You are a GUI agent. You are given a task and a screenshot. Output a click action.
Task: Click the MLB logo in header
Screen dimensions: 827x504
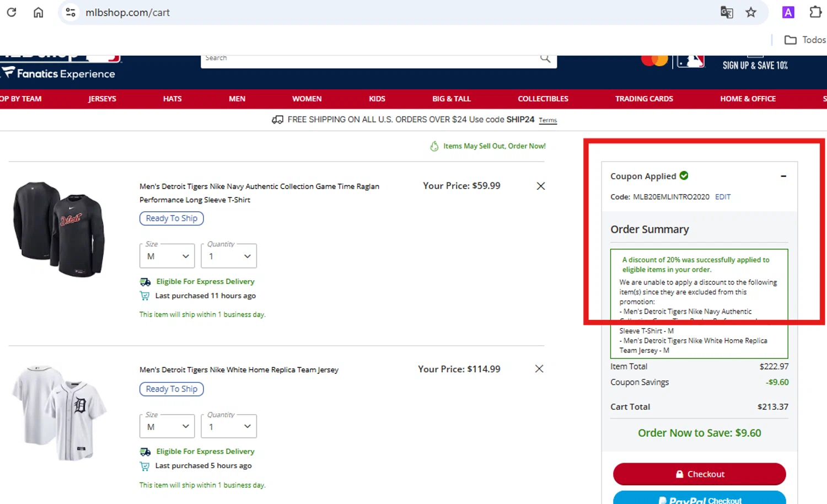click(691, 61)
